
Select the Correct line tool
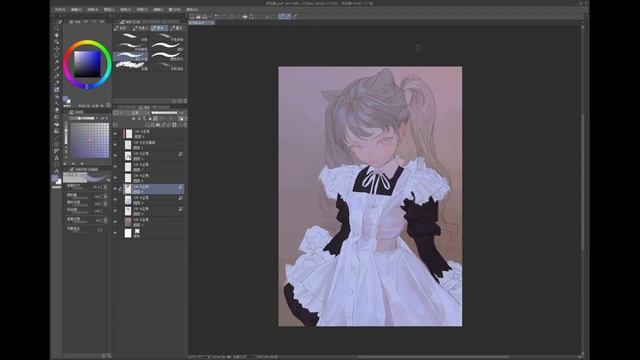pyautogui.click(x=57, y=171)
